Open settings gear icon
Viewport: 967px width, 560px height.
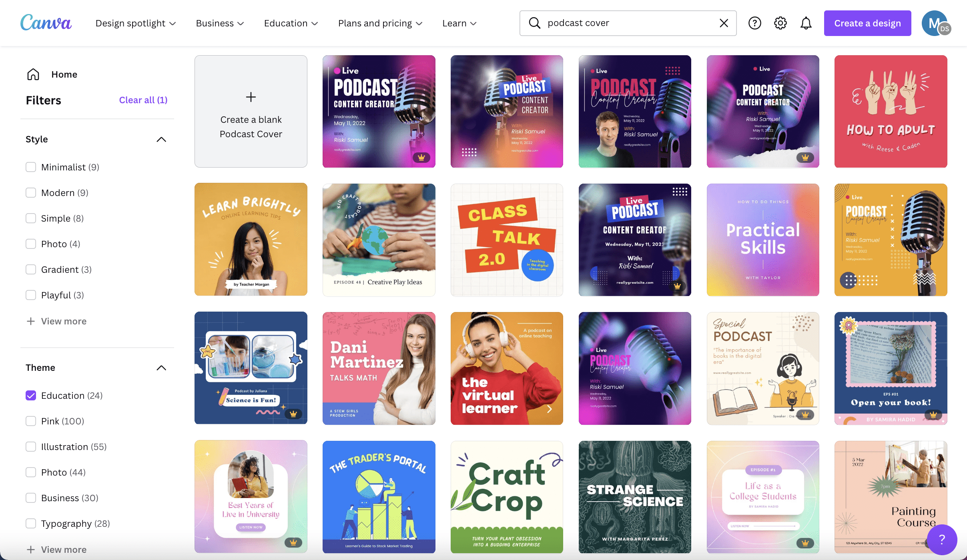point(780,23)
